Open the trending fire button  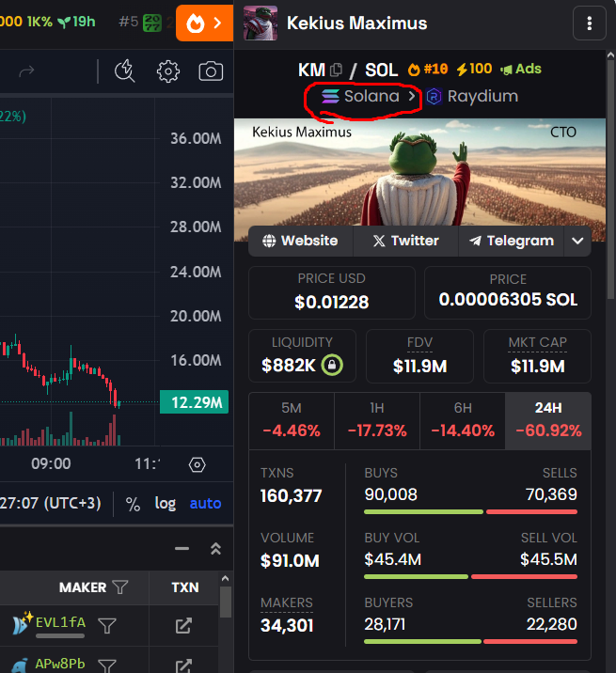(x=204, y=23)
